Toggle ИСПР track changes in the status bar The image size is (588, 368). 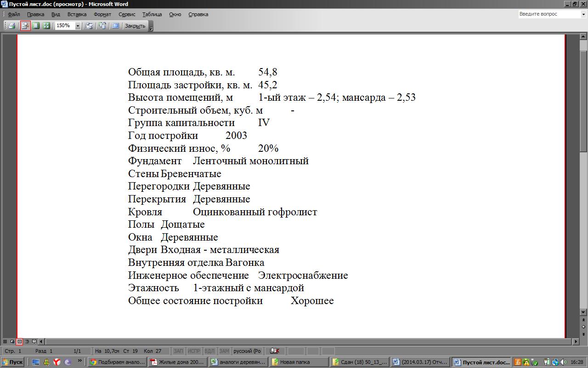click(194, 351)
